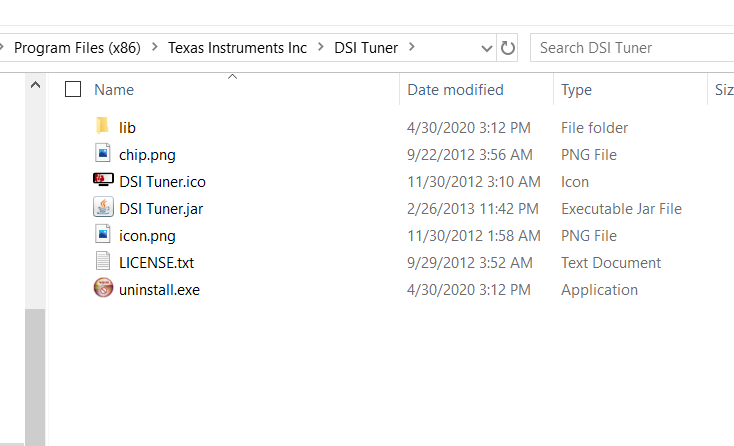Navigate to Texas Instruments Inc breadcrumb
The image size is (734, 446).
pyautogui.click(x=237, y=48)
